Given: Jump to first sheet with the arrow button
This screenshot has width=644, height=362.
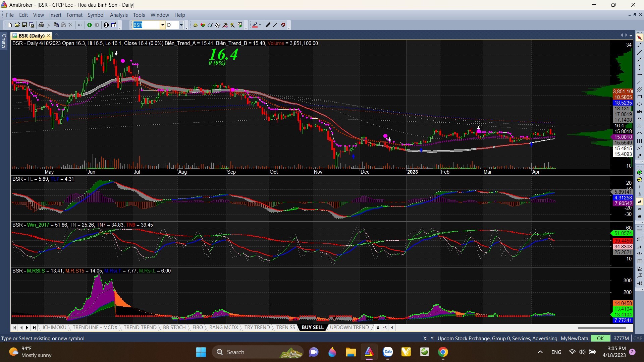Looking at the screenshot, I should coord(14,327).
